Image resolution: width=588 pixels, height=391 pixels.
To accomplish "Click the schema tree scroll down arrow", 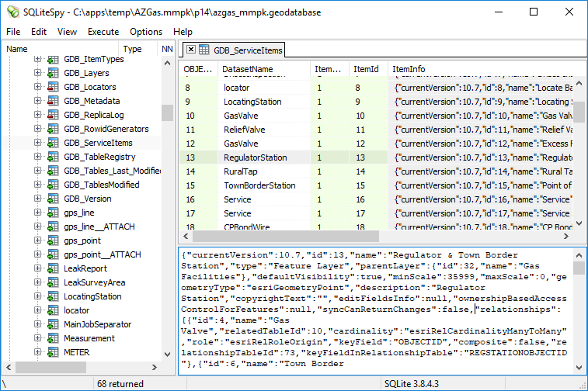I will 168,355.
